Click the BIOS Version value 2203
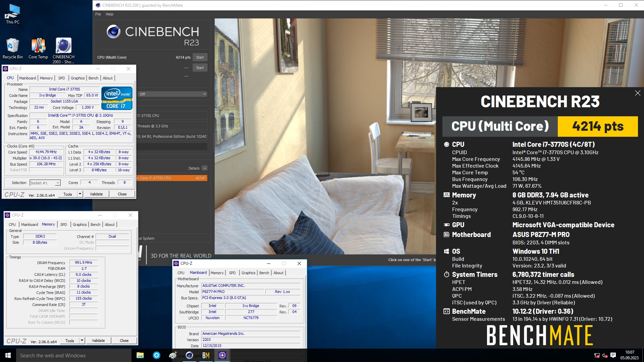 (x=251, y=340)
